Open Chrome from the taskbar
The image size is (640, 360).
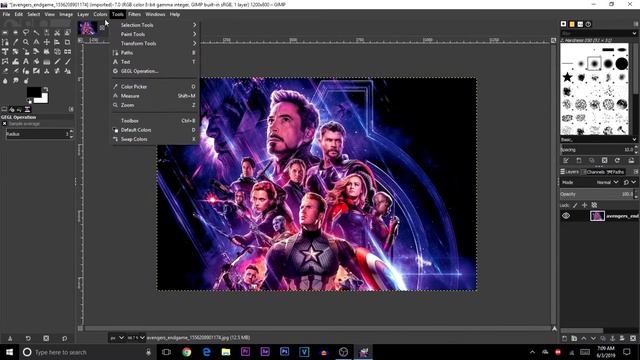tap(187, 352)
